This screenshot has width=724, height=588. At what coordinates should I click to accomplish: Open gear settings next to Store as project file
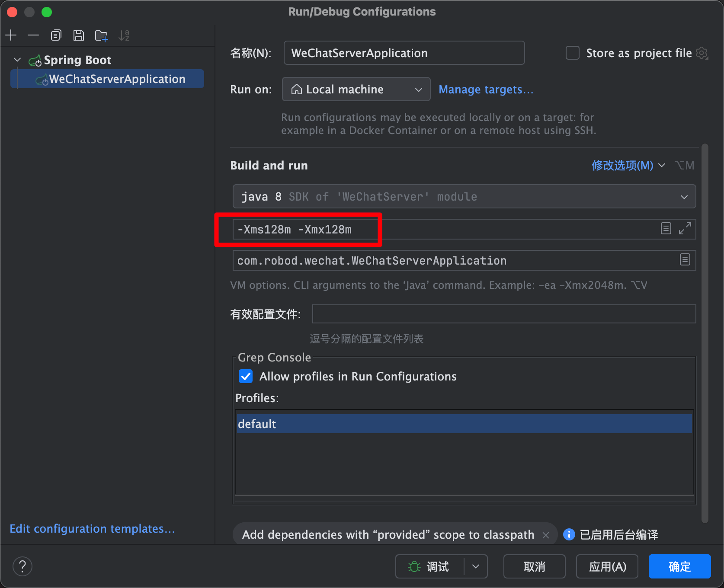point(702,53)
